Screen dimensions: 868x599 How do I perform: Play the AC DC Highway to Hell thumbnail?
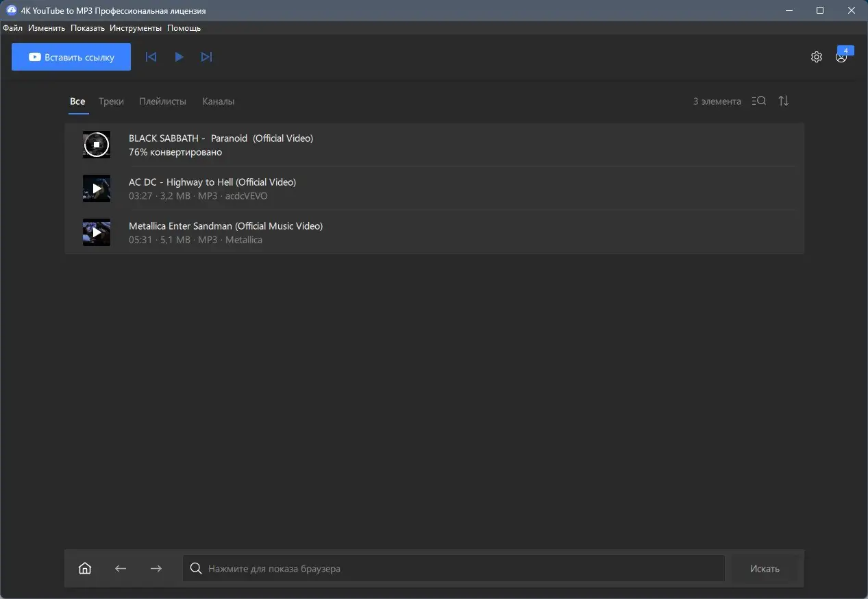coord(97,188)
